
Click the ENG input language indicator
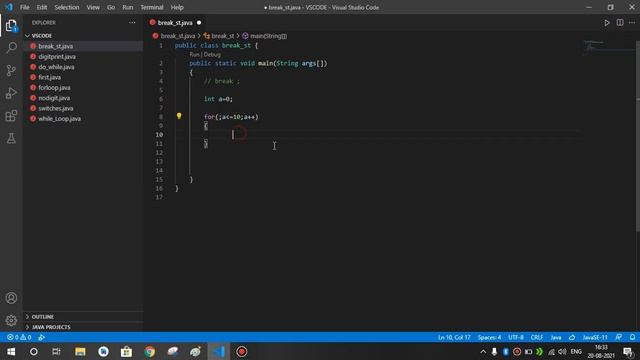[576, 351]
